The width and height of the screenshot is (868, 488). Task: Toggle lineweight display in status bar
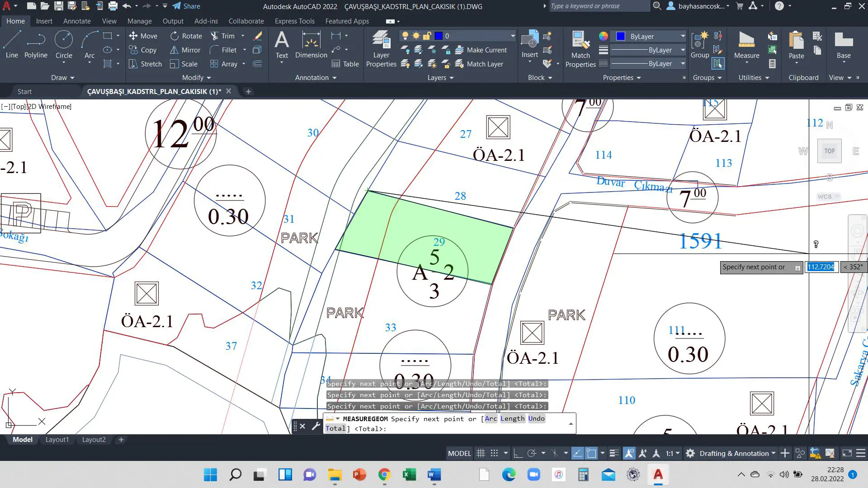click(x=614, y=453)
